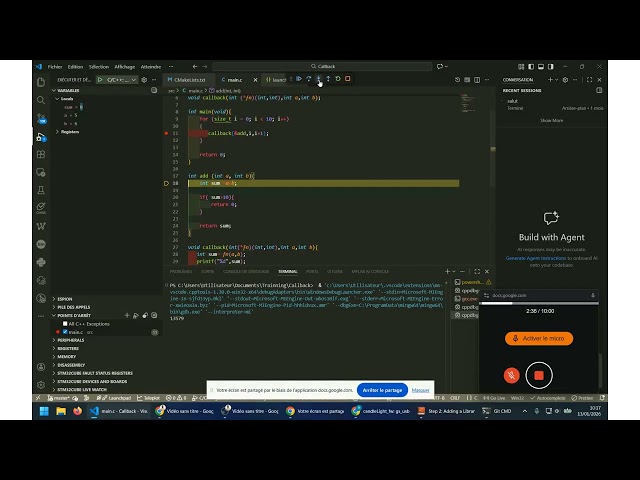
Task: Click Show More under Recent Sessions
Action: (x=551, y=120)
